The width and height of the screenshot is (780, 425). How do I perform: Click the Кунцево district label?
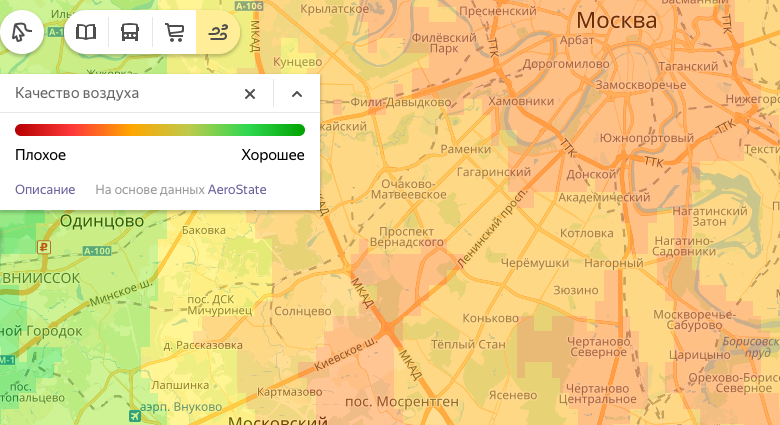[297, 62]
